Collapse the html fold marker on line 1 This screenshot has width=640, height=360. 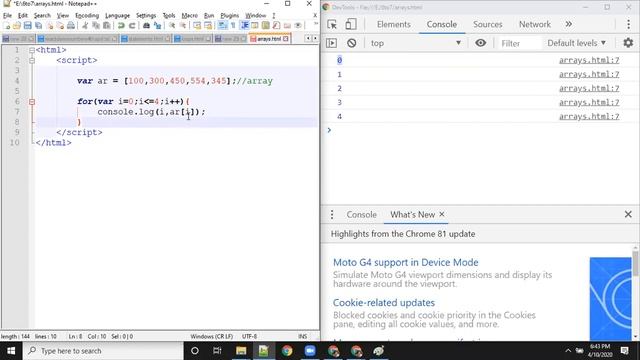[x=32, y=50]
